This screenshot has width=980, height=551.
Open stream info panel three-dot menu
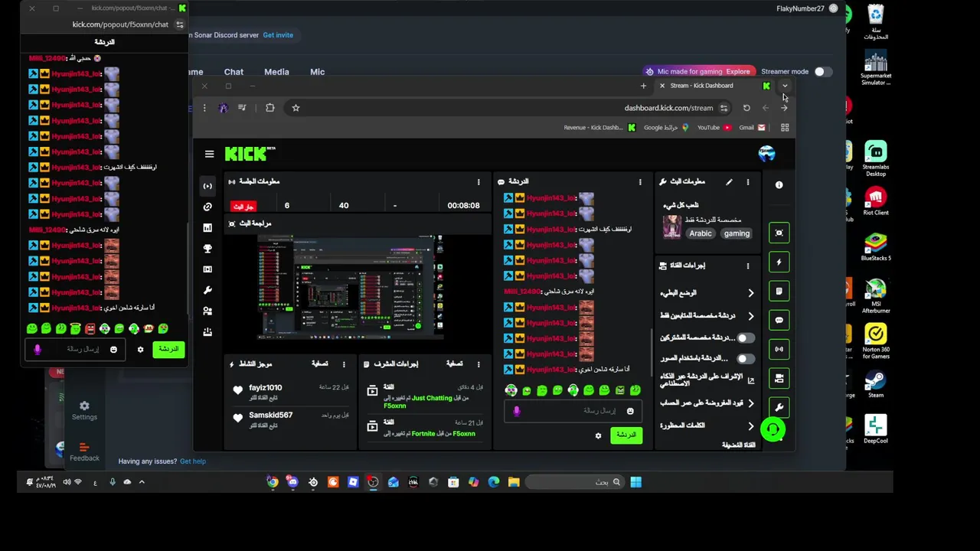click(x=748, y=181)
